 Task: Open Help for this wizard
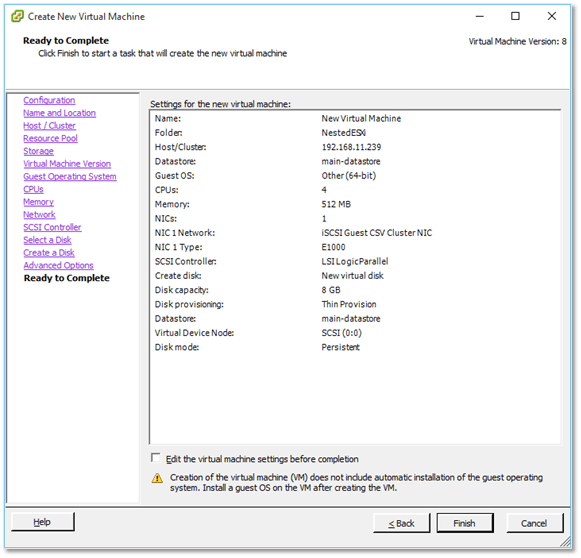tap(42, 522)
